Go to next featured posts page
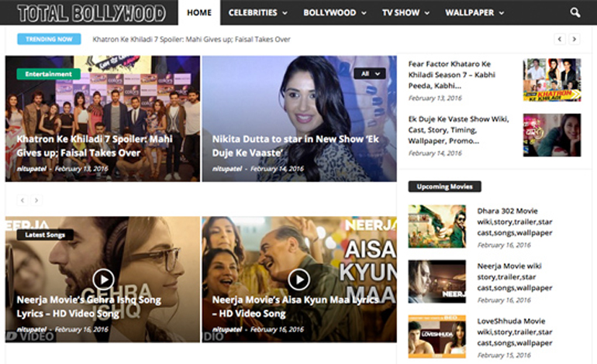The image size is (597, 364). pos(36,200)
